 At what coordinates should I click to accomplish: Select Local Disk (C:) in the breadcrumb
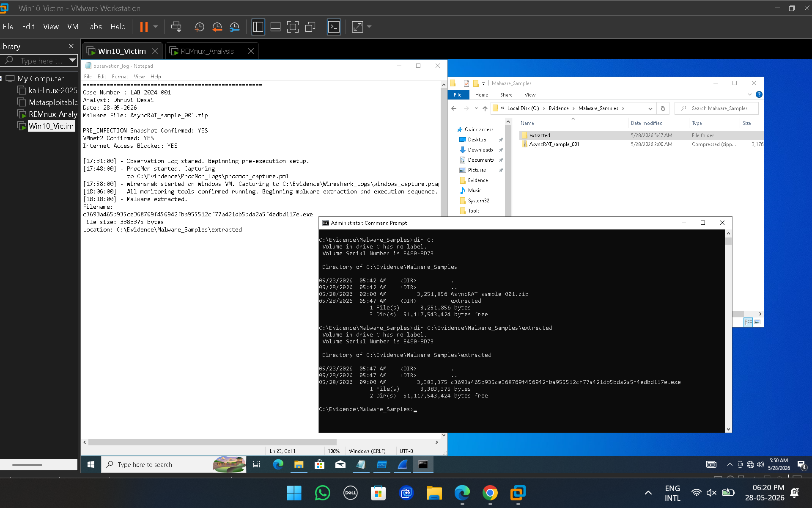click(523, 108)
